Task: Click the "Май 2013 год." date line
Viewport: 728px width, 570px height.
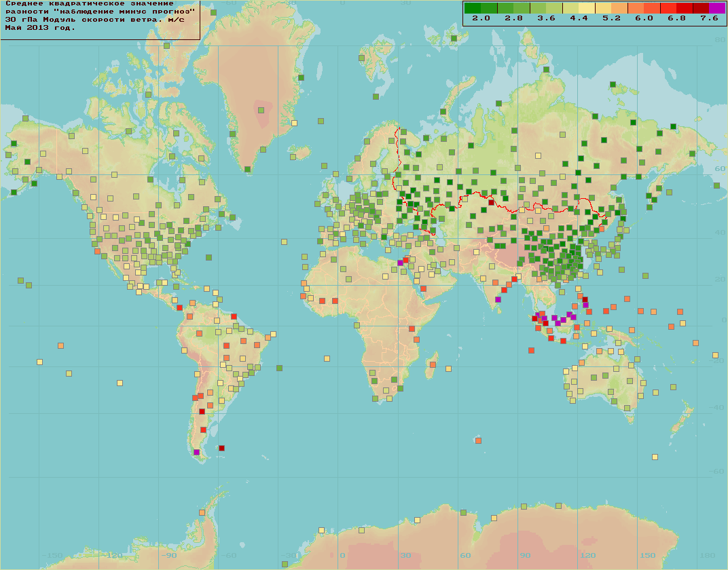Action: point(40,28)
